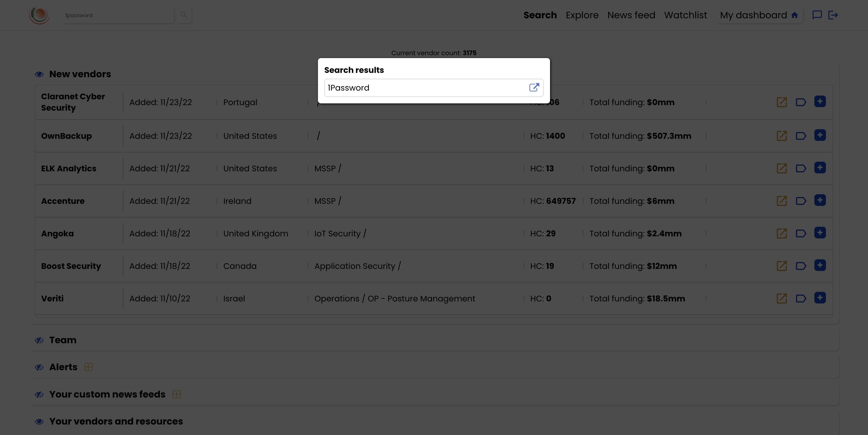Click the Team section heading

63,340
